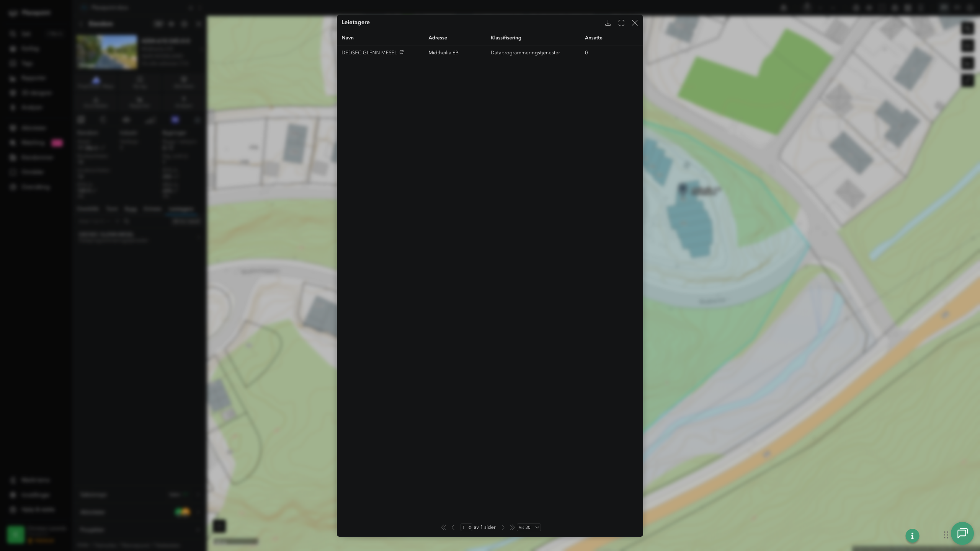The height and width of the screenshot is (551, 980).
Task: Open the chat support widget
Action: coord(962,533)
